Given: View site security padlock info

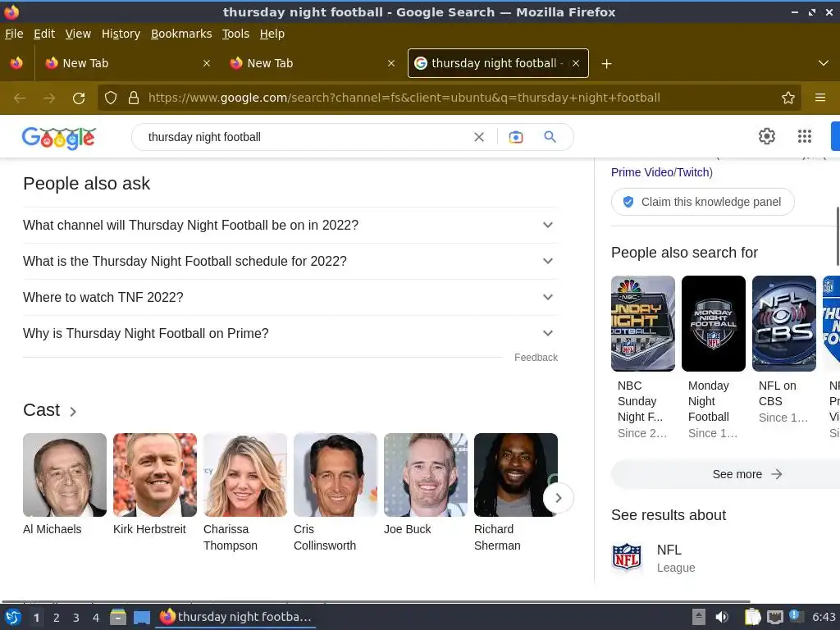Looking at the screenshot, I should [x=134, y=98].
